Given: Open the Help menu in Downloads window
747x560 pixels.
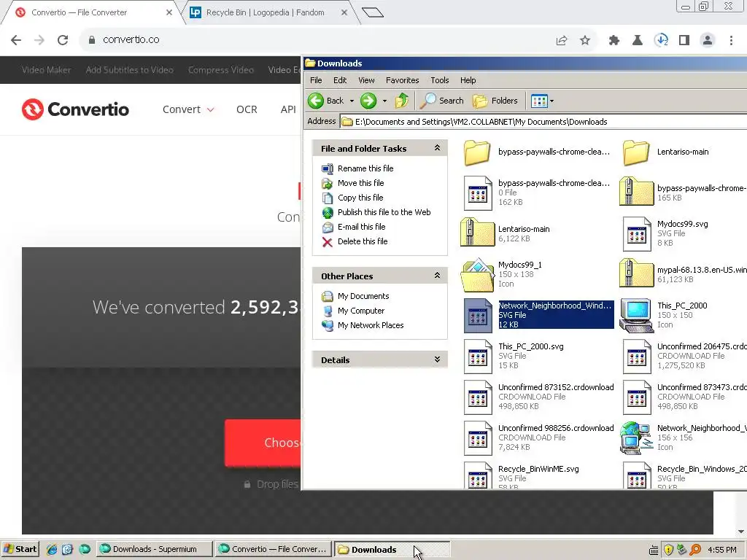Looking at the screenshot, I should pos(468,80).
